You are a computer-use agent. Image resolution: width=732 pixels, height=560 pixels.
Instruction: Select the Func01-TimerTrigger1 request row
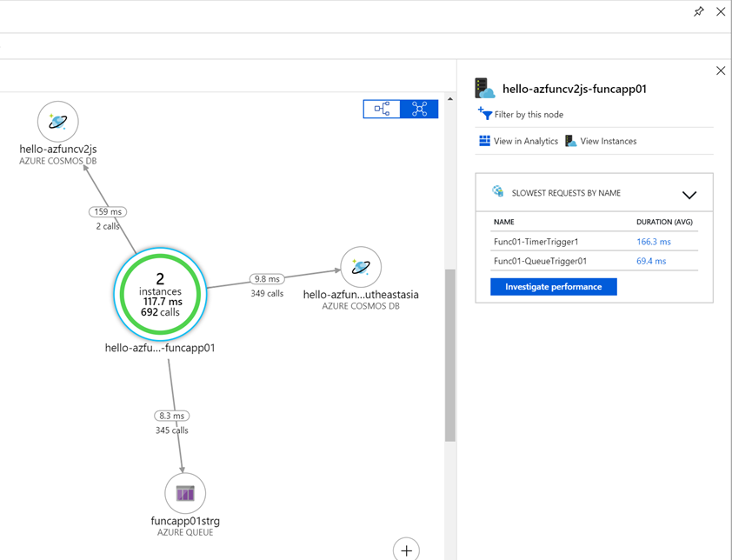(x=535, y=242)
